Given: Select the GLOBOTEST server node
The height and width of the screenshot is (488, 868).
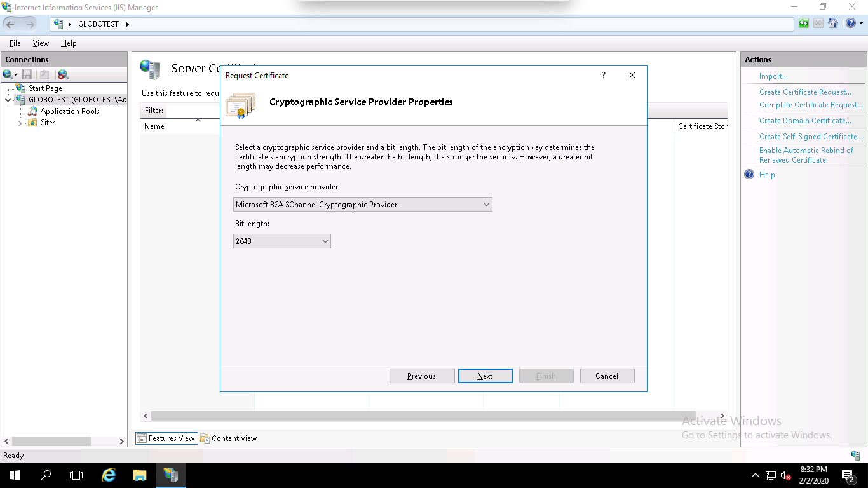Looking at the screenshot, I should pyautogui.click(x=78, y=100).
